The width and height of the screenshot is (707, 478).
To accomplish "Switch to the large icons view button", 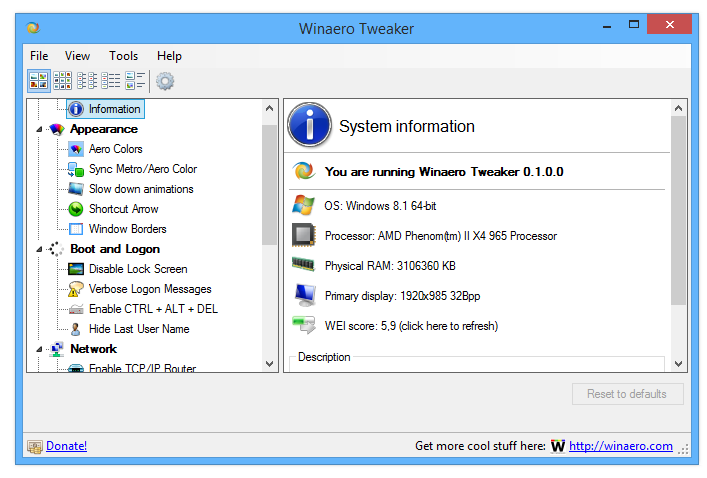I will tap(39, 81).
